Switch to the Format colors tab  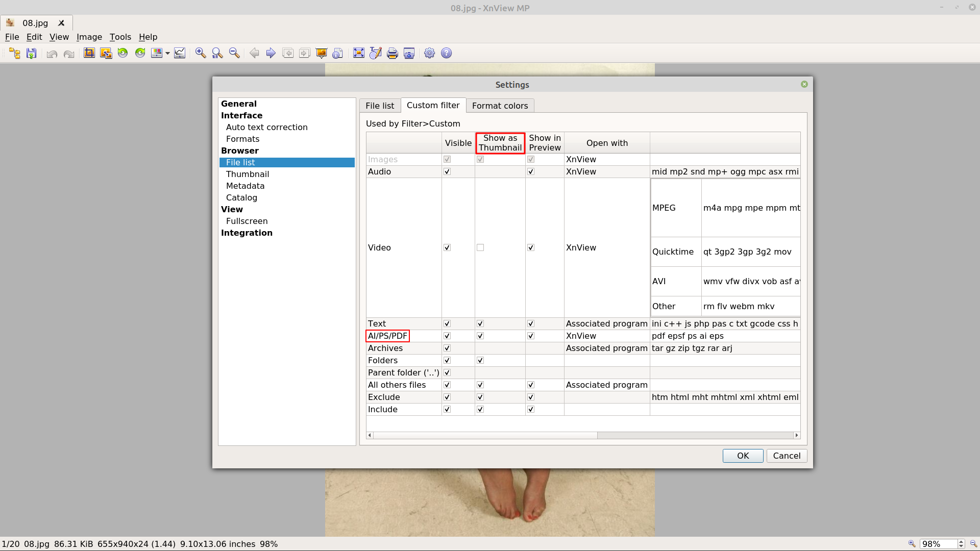click(500, 106)
